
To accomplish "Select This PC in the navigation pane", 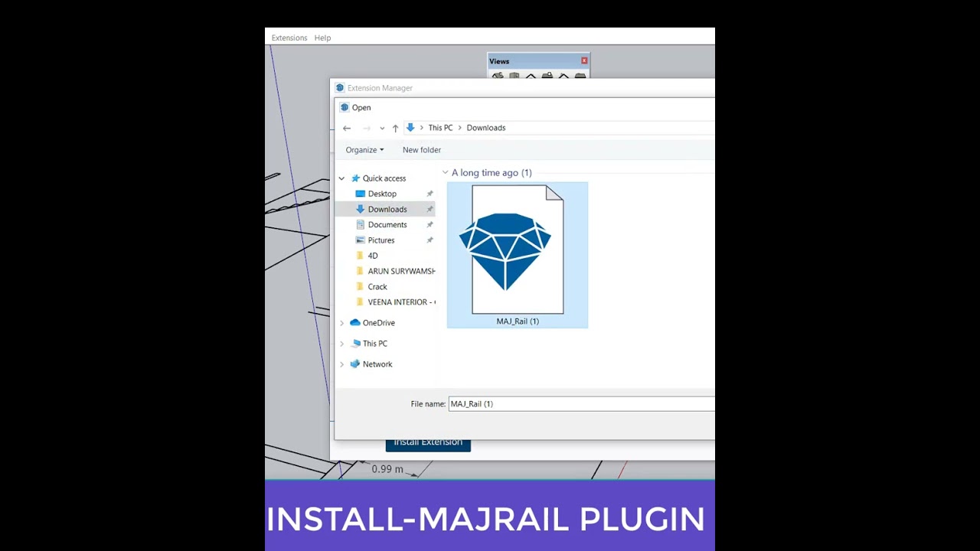I will pyautogui.click(x=375, y=344).
